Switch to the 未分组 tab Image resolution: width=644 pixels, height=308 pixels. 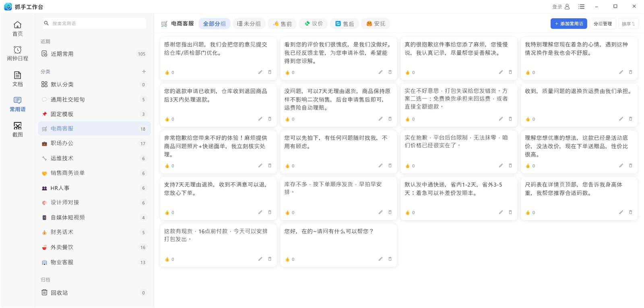pyautogui.click(x=249, y=24)
